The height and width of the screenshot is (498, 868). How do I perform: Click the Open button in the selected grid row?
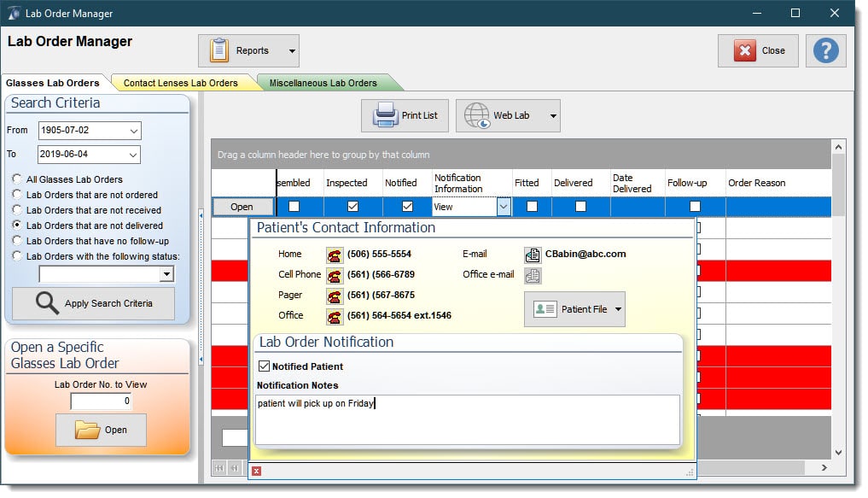(242, 207)
